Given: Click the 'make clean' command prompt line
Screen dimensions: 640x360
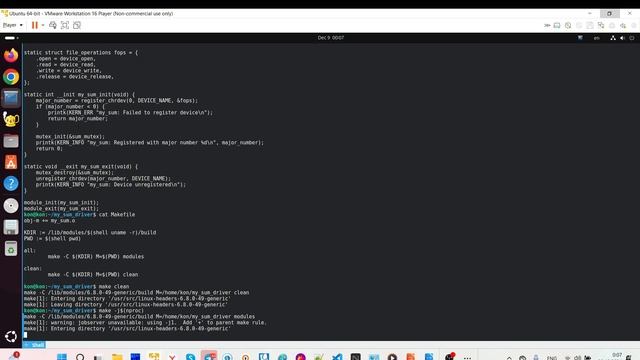Looking at the screenshot, I should [76, 287].
